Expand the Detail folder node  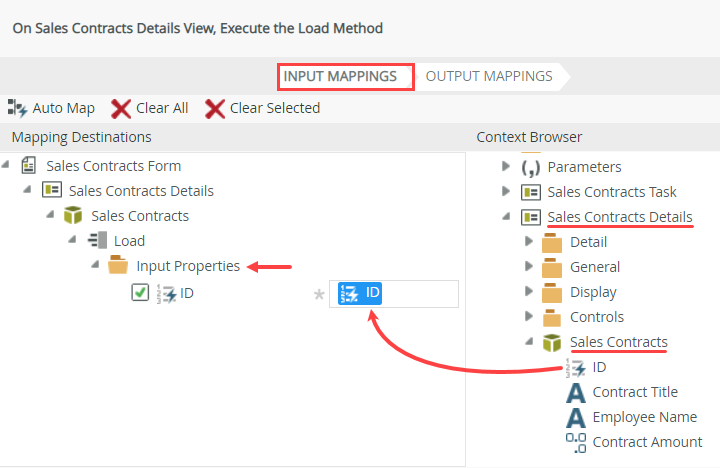pos(529,242)
